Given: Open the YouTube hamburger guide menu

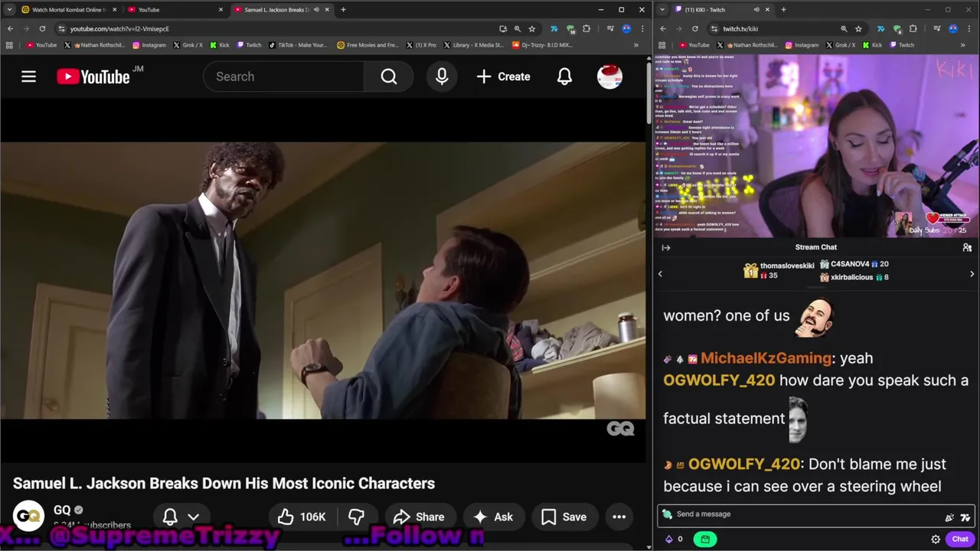Looking at the screenshot, I should (28, 77).
